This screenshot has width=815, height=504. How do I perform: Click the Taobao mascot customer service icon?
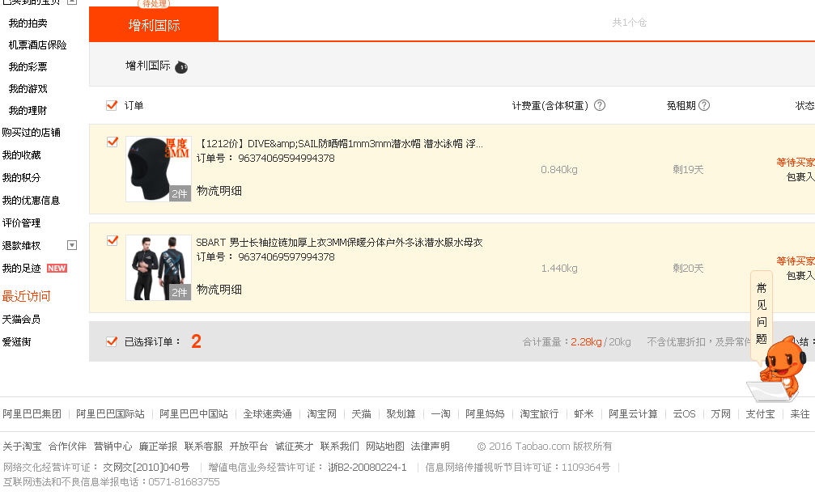point(777,369)
